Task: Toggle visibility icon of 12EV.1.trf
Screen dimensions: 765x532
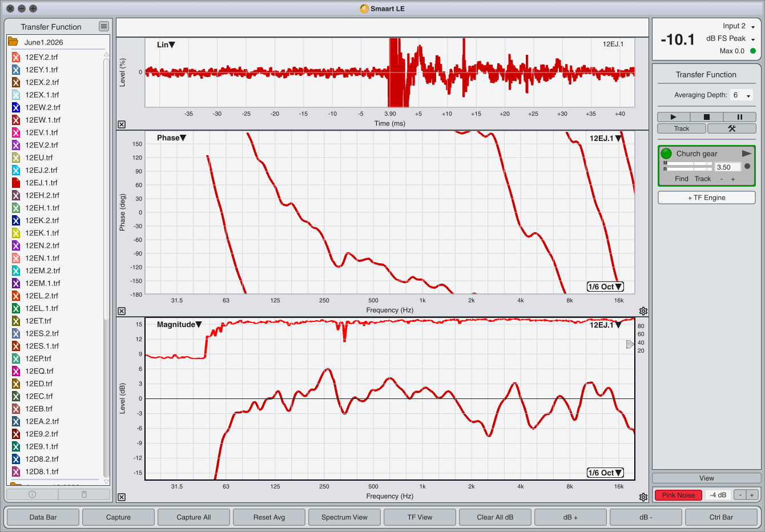Action: pos(16,132)
